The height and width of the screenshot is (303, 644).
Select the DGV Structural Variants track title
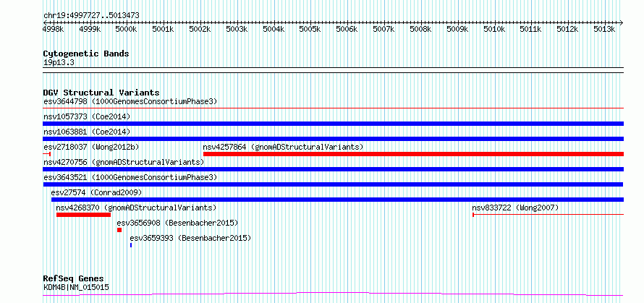pyautogui.click(x=101, y=93)
